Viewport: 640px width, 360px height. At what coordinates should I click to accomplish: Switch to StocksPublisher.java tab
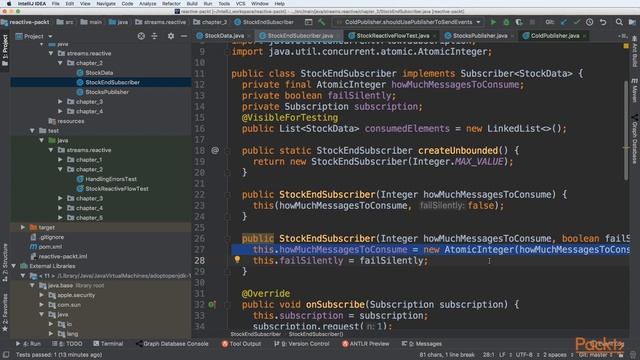[480, 36]
